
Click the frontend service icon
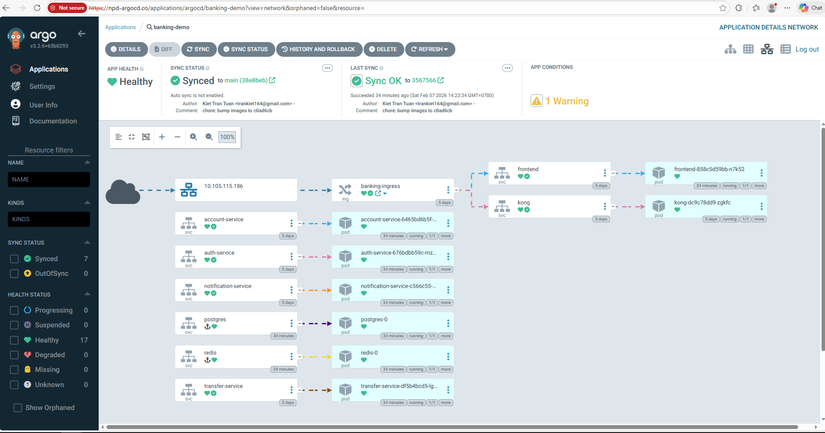click(502, 172)
